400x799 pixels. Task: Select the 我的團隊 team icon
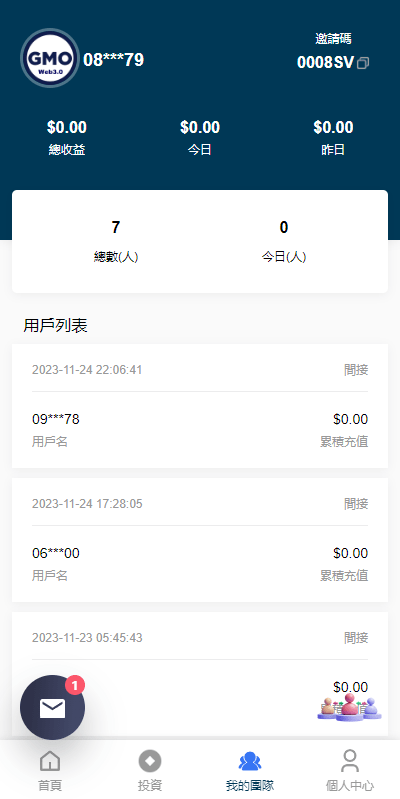click(250, 761)
